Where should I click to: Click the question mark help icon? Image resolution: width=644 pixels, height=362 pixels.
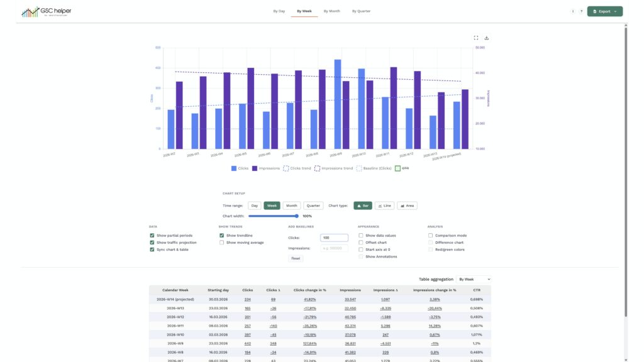(x=580, y=11)
